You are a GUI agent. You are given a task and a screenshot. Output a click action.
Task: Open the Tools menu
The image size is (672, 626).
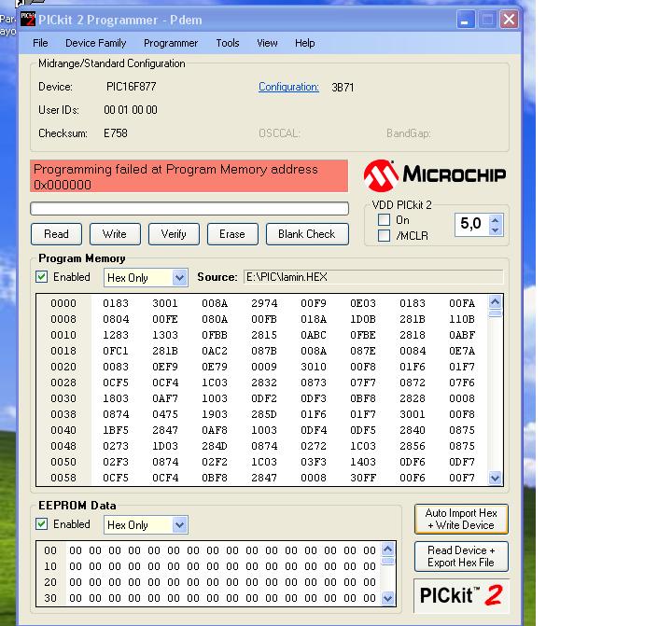pyautogui.click(x=228, y=43)
